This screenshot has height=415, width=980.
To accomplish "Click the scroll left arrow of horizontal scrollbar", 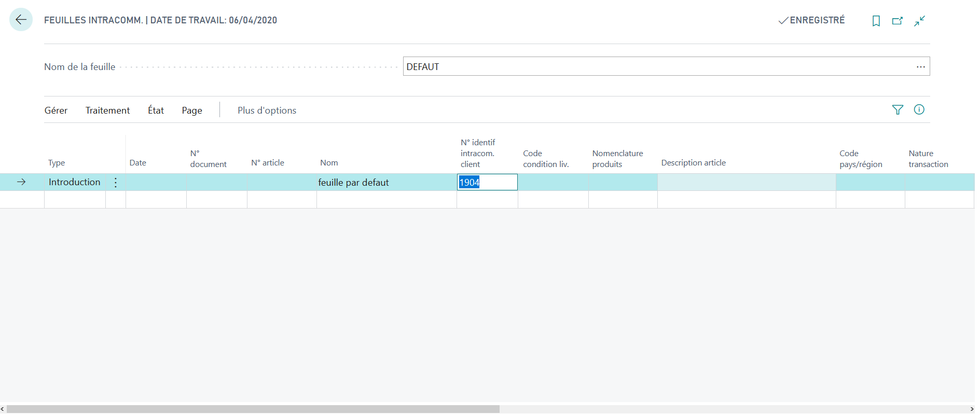I will click(3, 409).
